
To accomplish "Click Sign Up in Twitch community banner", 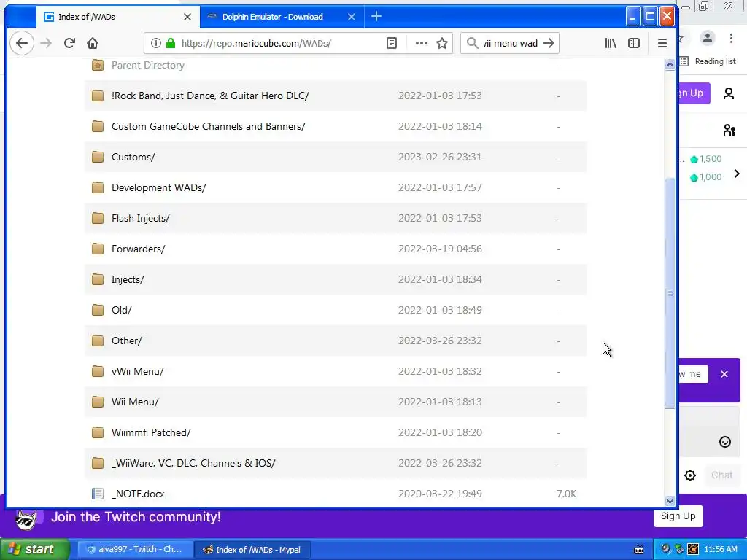I will click(x=678, y=516).
